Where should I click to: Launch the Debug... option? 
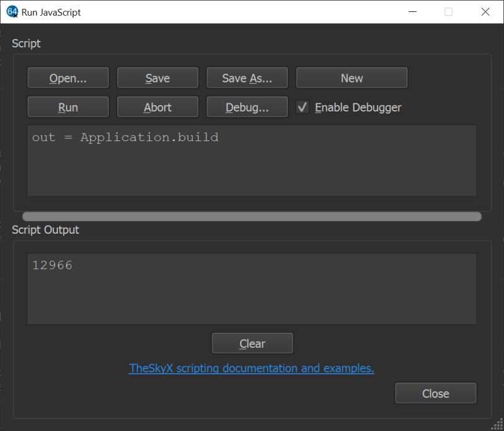point(247,107)
